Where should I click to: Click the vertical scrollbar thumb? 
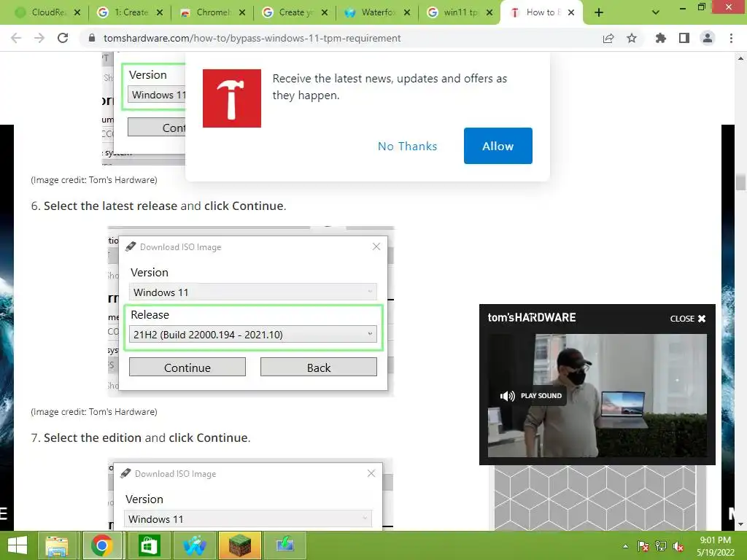point(740,182)
